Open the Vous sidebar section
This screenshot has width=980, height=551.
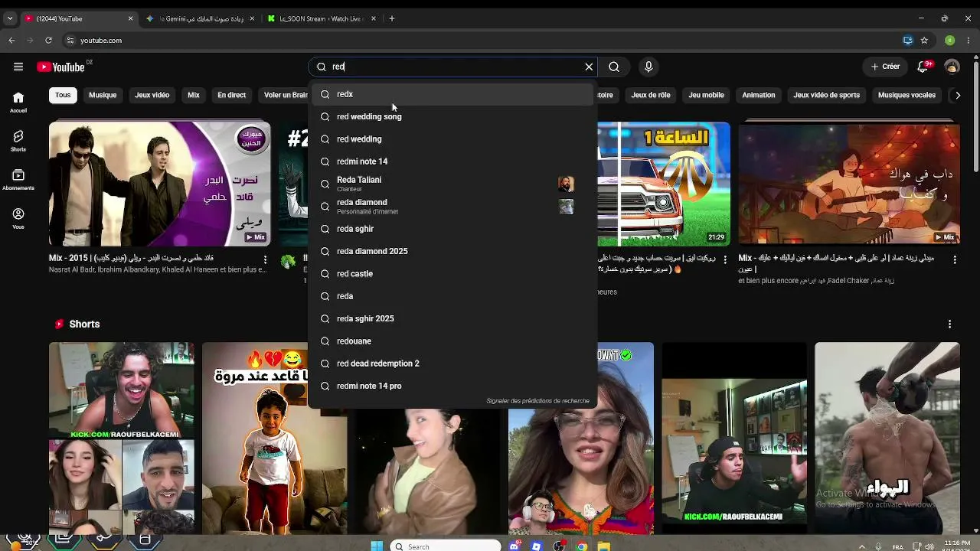pos(18,219)
